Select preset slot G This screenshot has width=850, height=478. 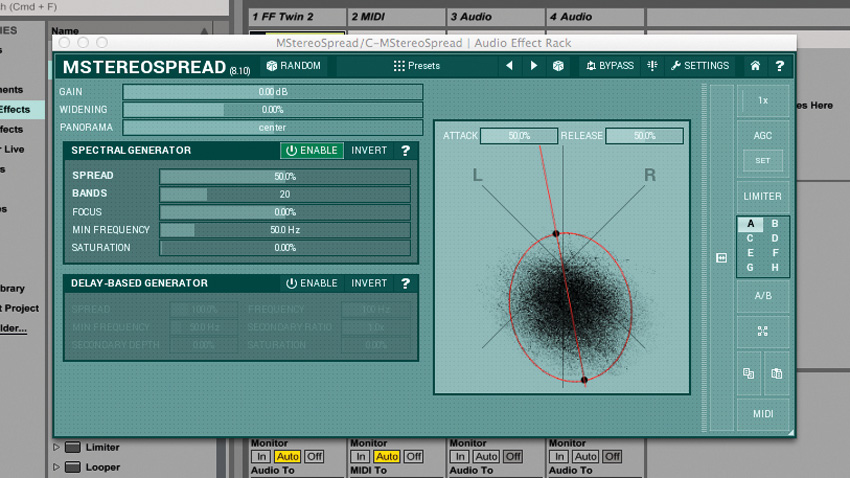point(750,268)
